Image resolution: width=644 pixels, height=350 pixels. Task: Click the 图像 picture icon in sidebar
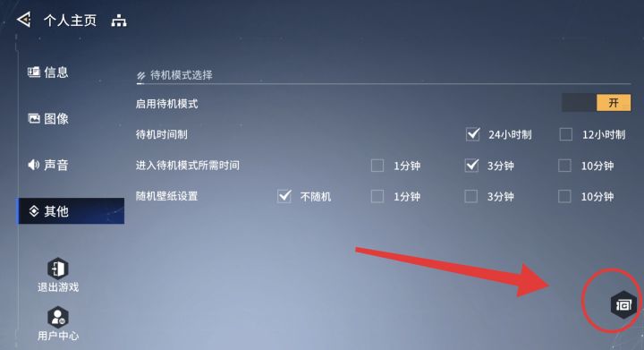tap(34, 119)
